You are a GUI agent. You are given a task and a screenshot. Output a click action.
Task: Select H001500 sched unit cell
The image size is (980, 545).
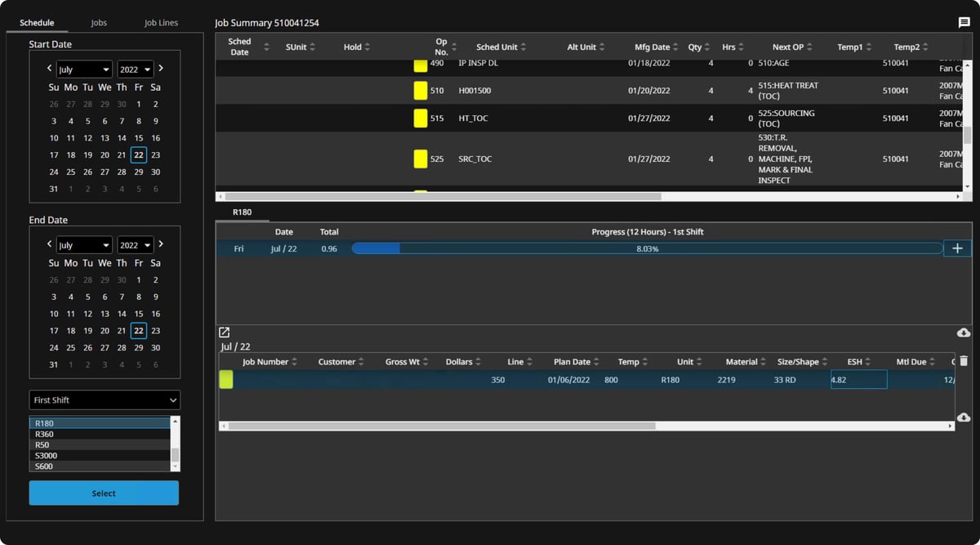click(x=474, y=91)
